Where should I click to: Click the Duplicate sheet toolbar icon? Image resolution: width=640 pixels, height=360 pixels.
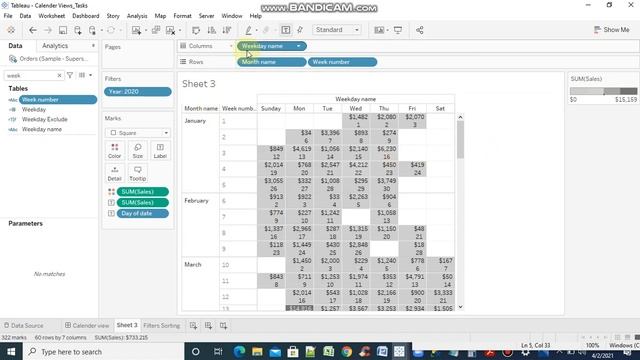[156, 30]
